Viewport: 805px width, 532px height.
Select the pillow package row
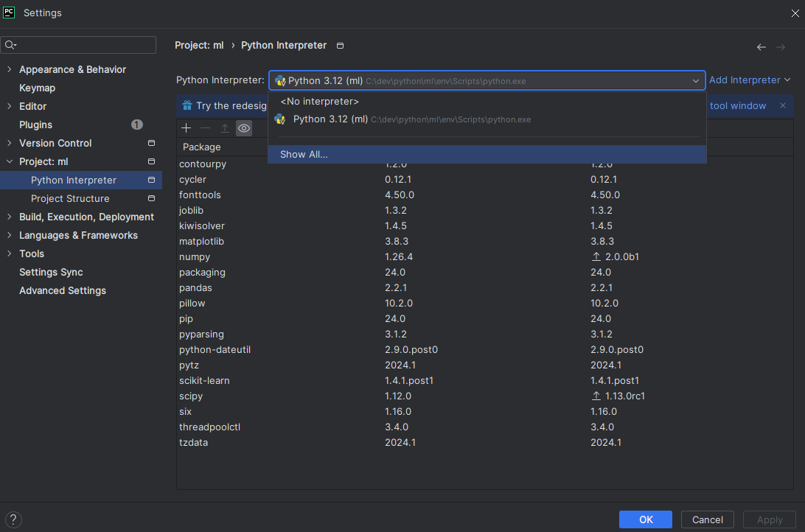pos(485,303)
